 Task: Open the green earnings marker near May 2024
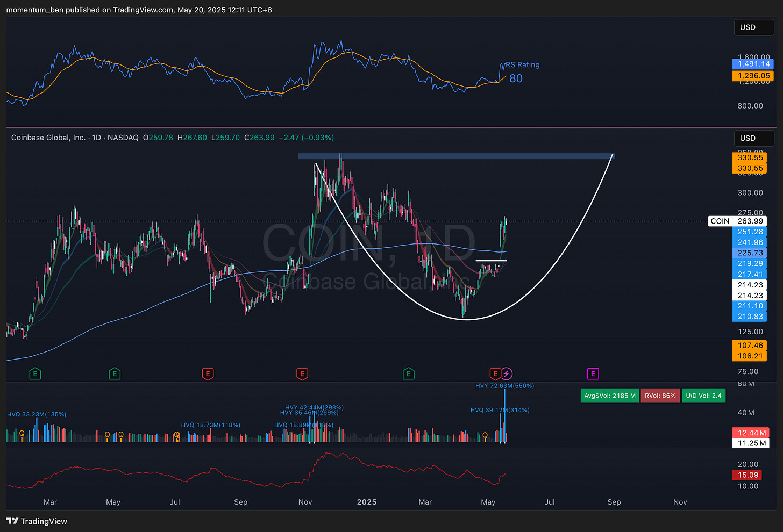(114, 373)
